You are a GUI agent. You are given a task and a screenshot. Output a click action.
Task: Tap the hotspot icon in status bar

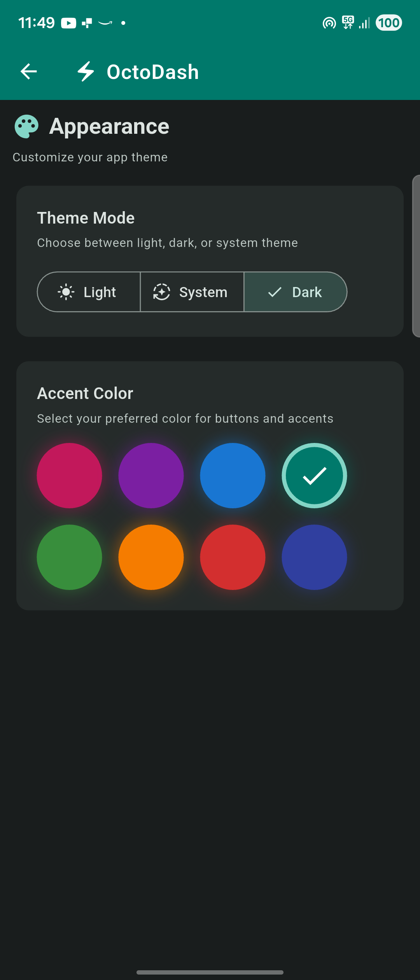329,23
